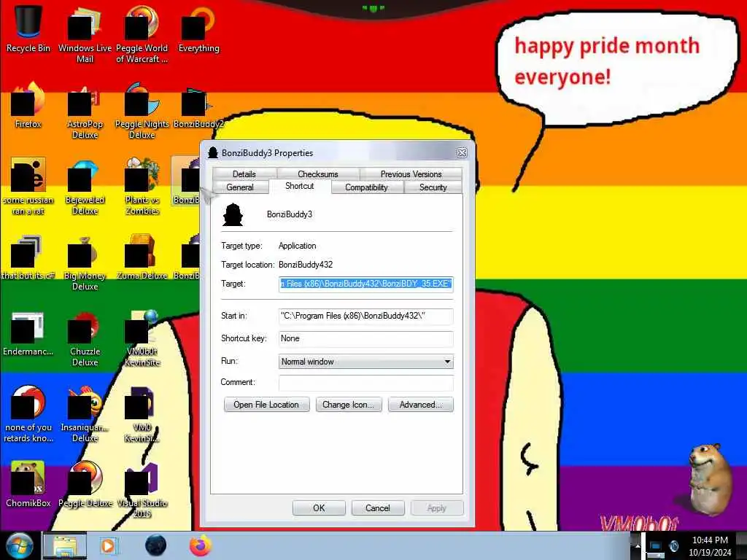Image resolution: width=747 pixels, height=560 pixels.
Task: Open the Windows Start menu orb
Action: click(x=19, y=545)
